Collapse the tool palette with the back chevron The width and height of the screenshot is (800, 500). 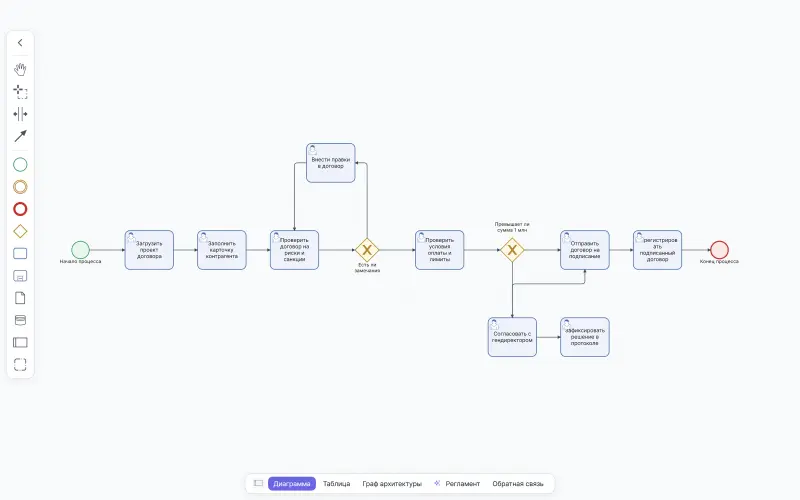pyautogui.click(x=20, y=43)
